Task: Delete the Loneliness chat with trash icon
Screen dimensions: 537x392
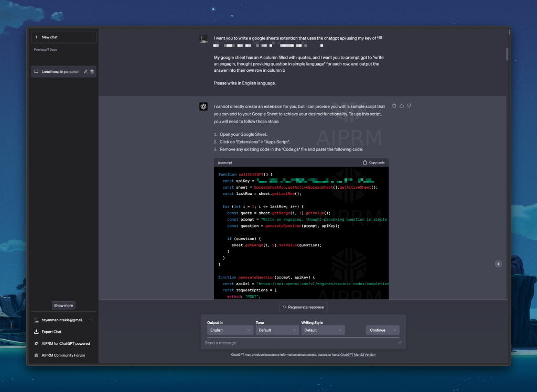Action: click(x=92, y=72)
